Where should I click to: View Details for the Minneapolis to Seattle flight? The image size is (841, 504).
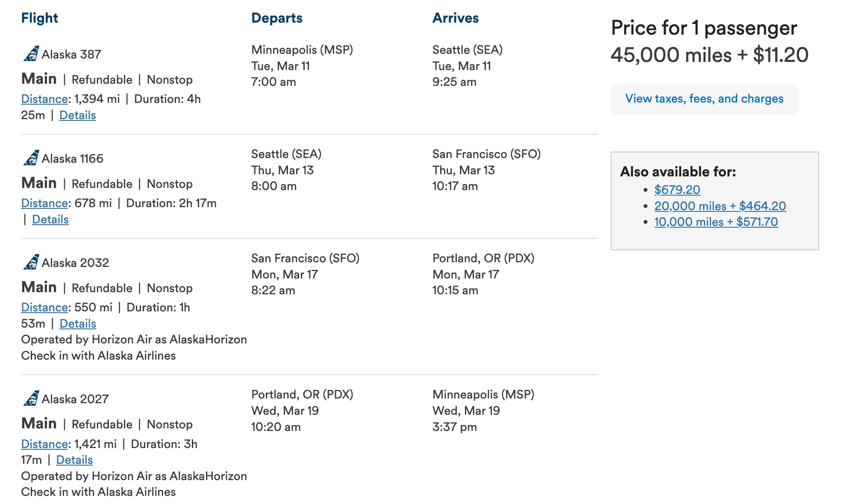(77, 115)
